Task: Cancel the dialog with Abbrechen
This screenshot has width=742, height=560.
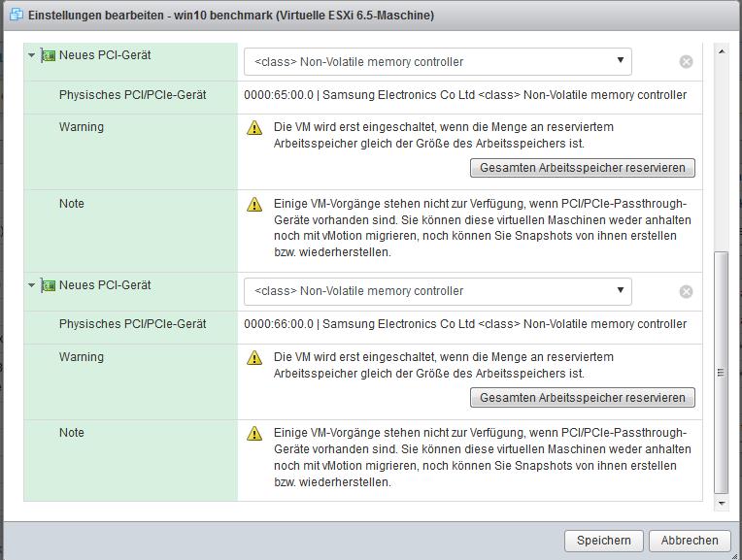Action: pos(690,541)
